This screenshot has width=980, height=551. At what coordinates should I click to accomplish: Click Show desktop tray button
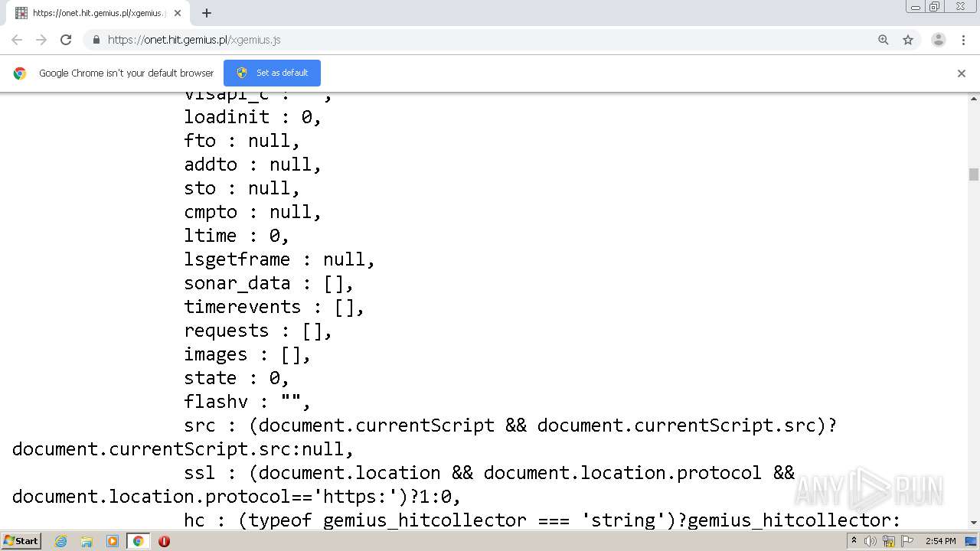(972, 541)
